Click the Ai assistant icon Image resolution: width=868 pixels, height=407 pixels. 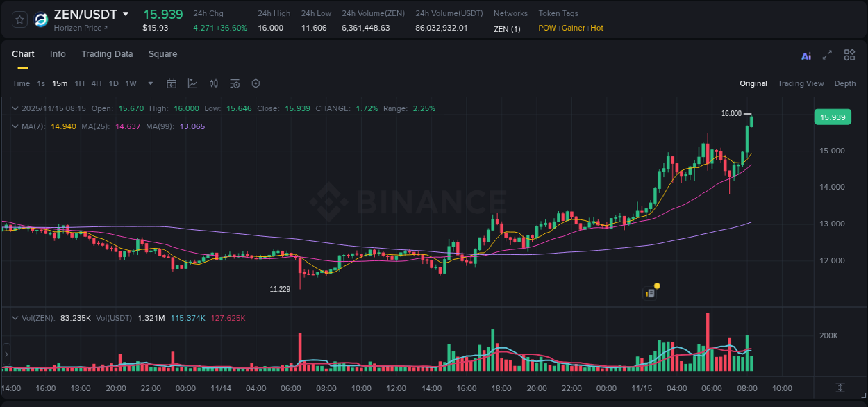(x=806, y=55)
